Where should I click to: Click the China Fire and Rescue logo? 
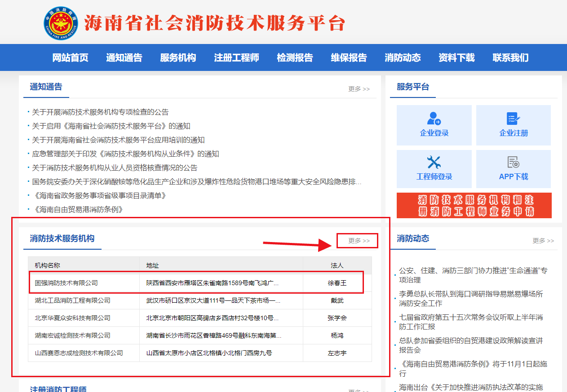(61, 22)
